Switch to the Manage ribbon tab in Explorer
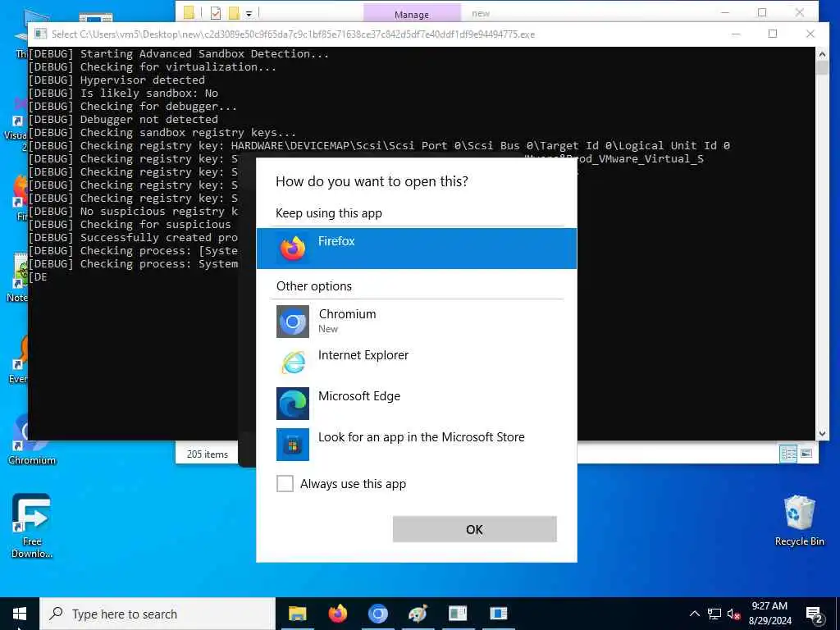Screen dimensions: 840x630 [x=412, y=14]
